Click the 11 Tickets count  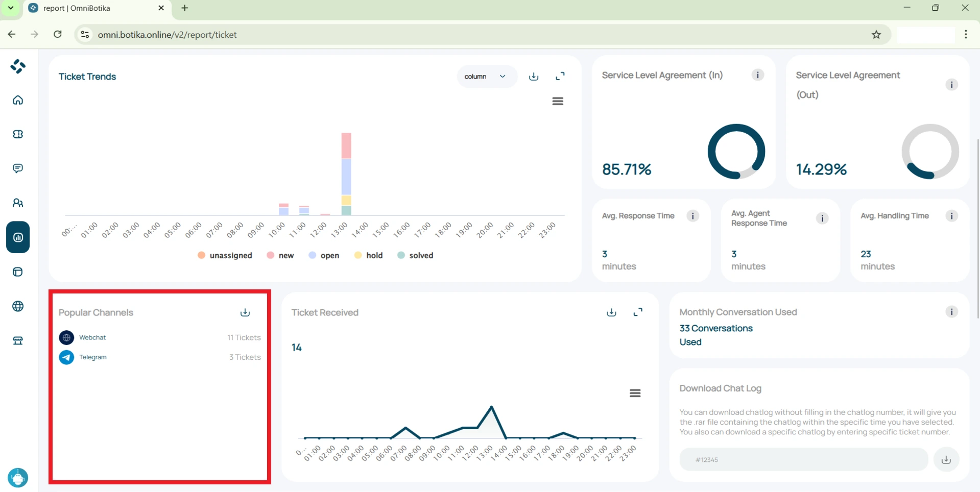[x=244, y=337]
